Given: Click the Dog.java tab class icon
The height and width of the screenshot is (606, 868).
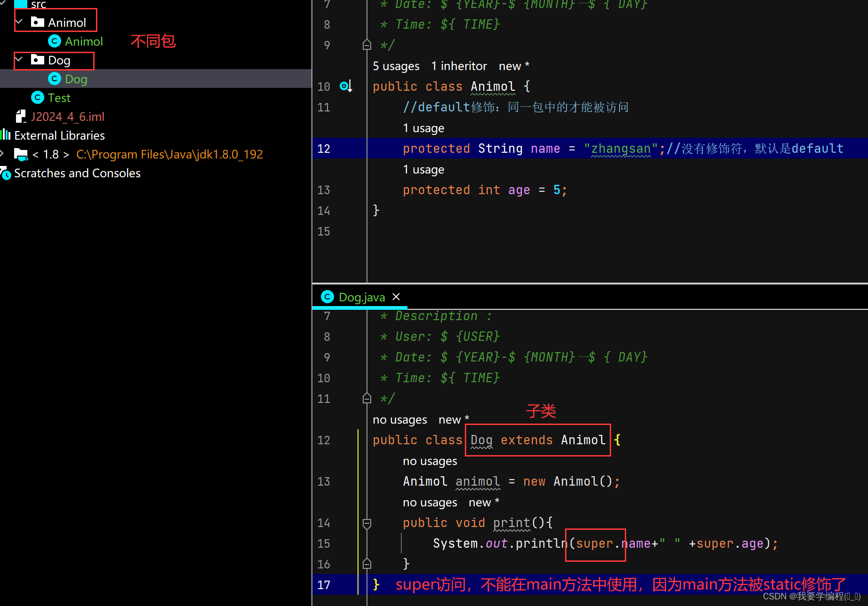Looking at the screenshot, I should [327, 297].
